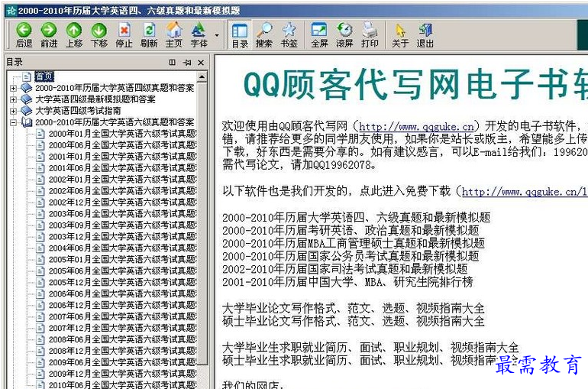Toggle the 目录 (Contents) panel button
The width and height of the screenshot is (588, 389).
tap(240, 35)
